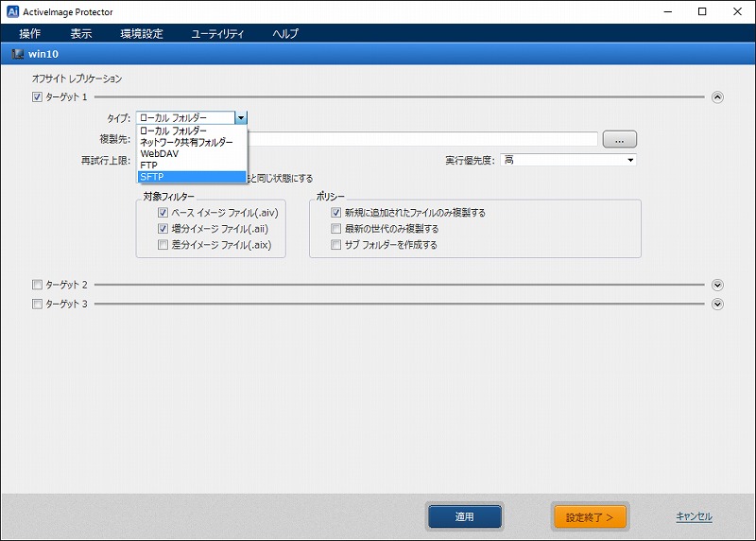Expand the ターゲット 3 section arrow
The width and height of the screenshot is (756, 541).
[717, 304]
